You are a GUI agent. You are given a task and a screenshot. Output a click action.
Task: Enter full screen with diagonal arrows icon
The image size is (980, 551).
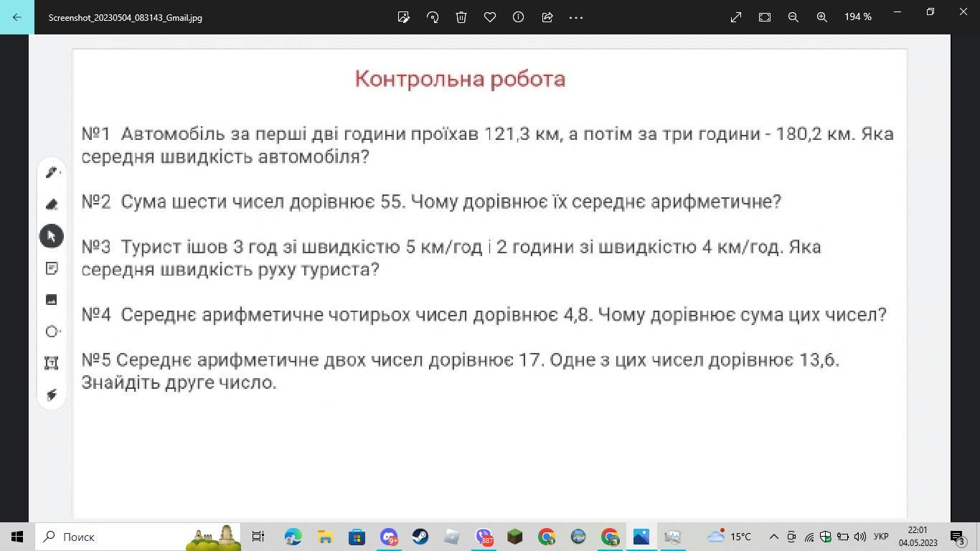pos(736,17)
